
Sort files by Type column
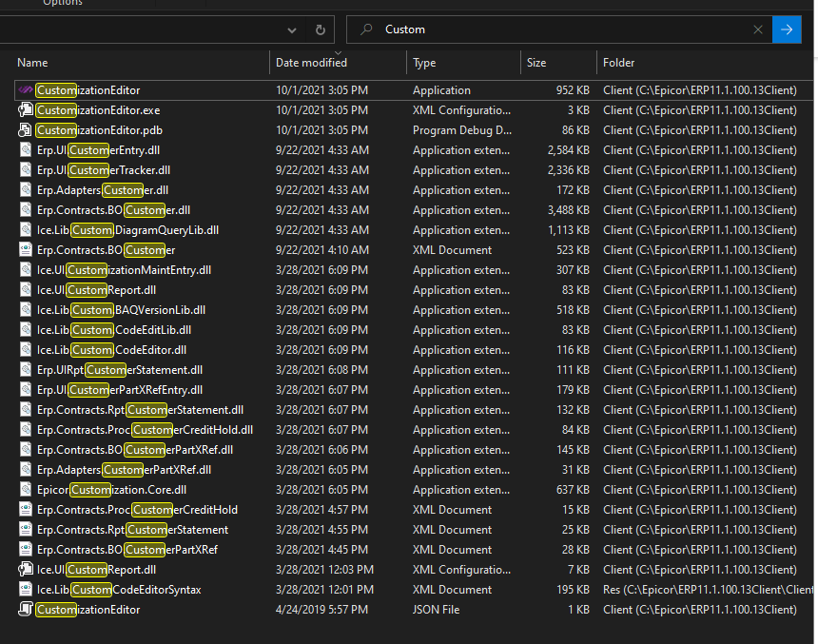(424, 63)
